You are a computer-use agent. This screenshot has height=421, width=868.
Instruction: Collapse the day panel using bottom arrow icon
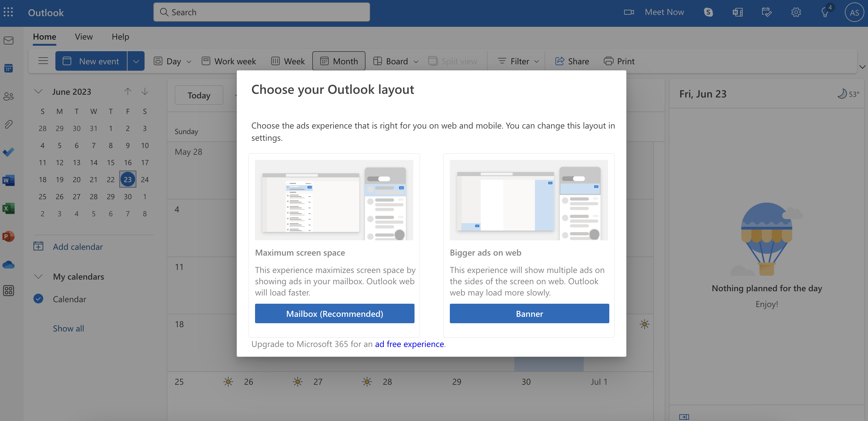(684, 417)
